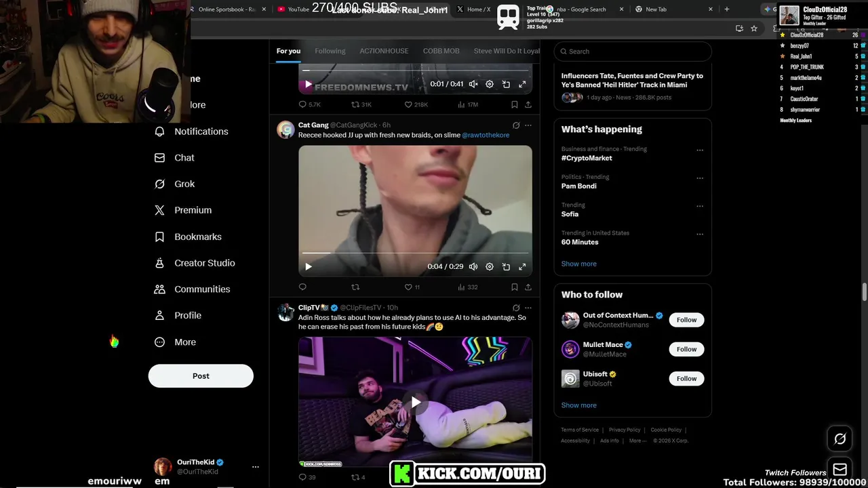Open the Bookmarks icon in the sidebar
This screenshot has width=868, height=488.
(x=159, y=237)
